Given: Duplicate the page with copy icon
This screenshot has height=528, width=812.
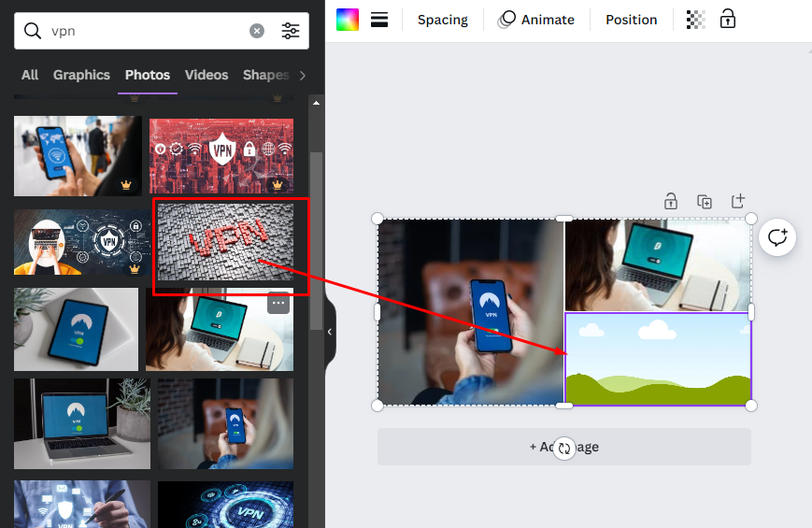Looking at the screenshot, I should [705, 202].
